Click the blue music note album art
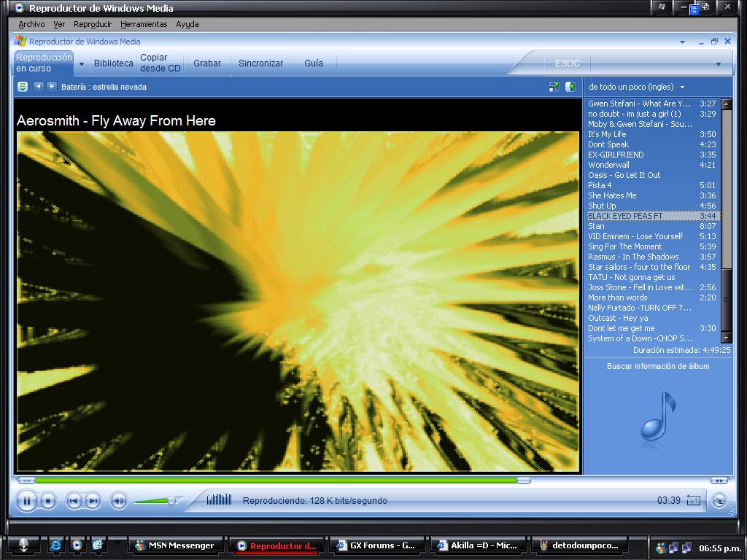 [659, 416]
